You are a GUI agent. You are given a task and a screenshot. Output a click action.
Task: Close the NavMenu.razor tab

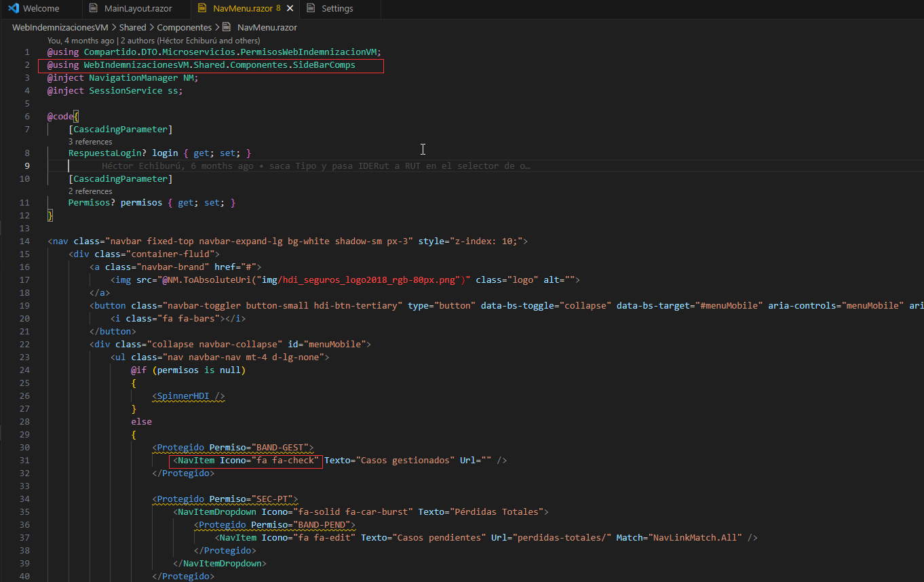point(289,9)
